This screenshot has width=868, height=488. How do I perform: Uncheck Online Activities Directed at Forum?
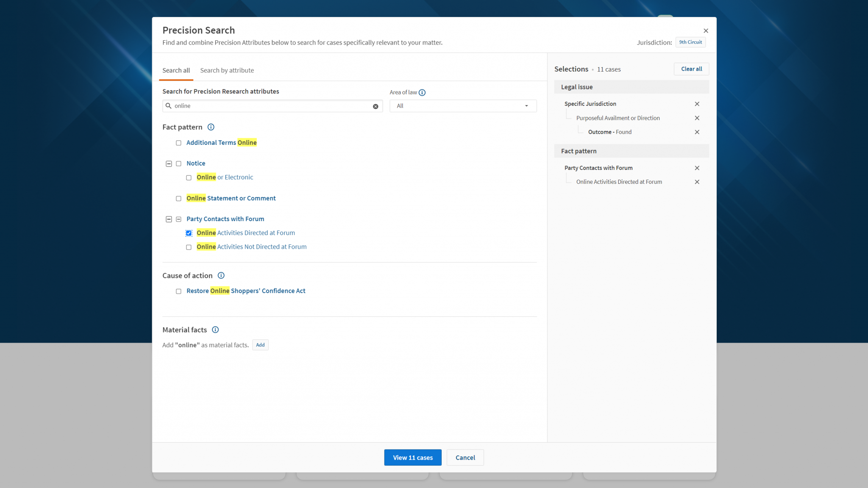(189, 233)
